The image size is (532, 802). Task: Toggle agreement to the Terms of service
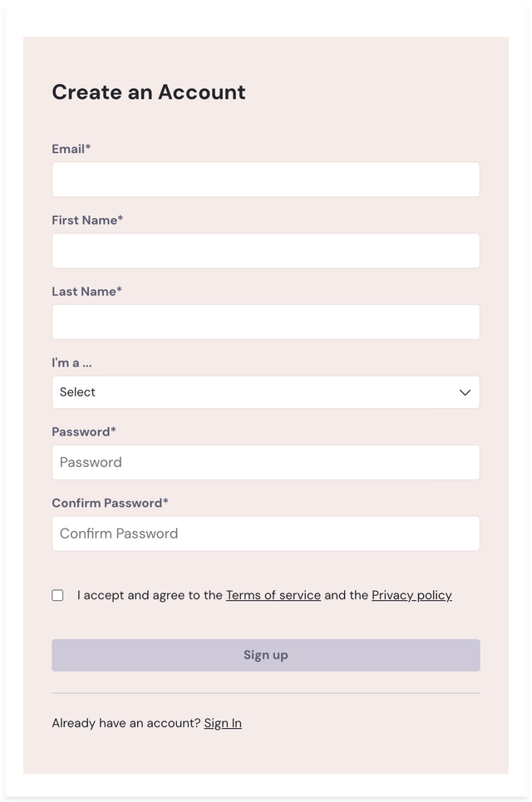57,595
